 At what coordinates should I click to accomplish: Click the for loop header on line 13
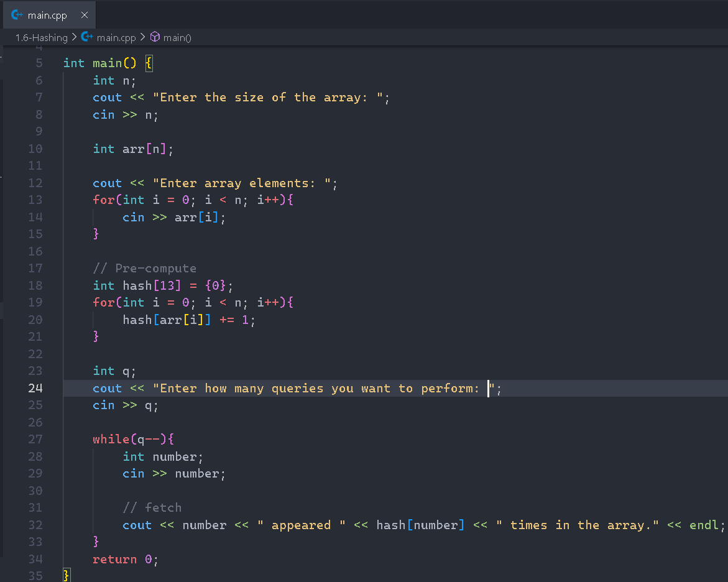coord(193,200)
